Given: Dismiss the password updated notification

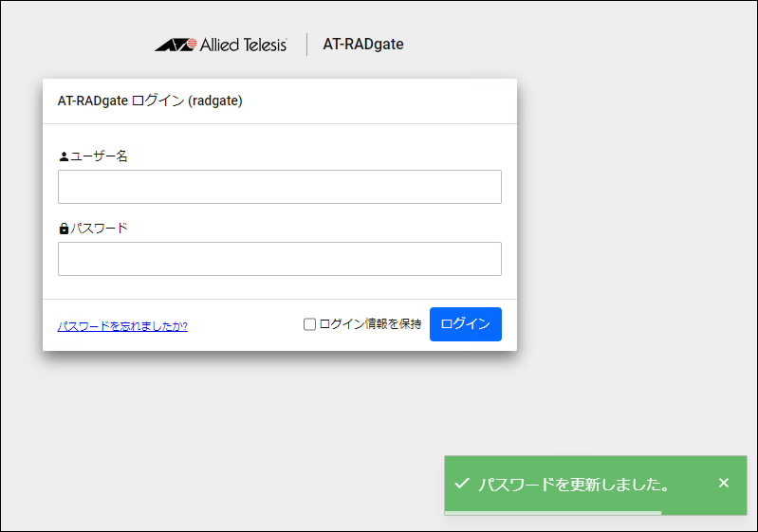Looking at the screenshot, I should 724,483.
